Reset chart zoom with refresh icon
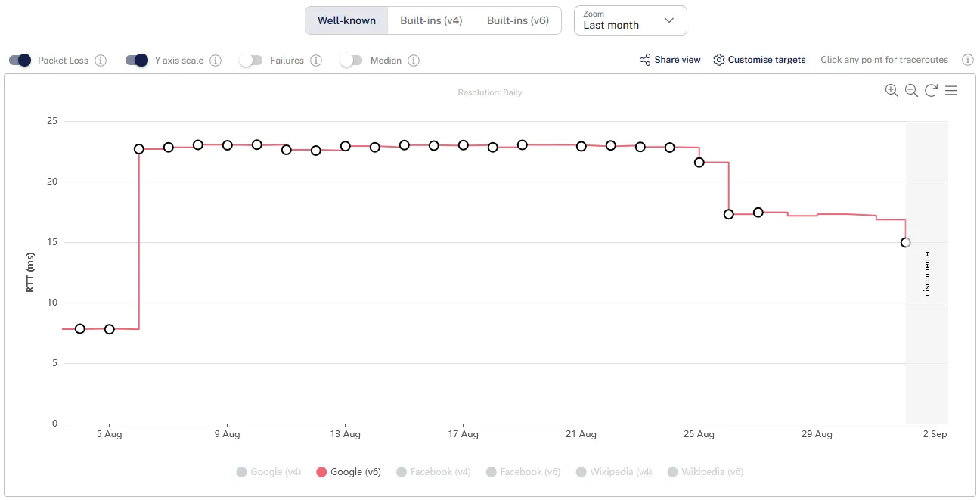The image size is (980, 500). (x=931, y=91)
